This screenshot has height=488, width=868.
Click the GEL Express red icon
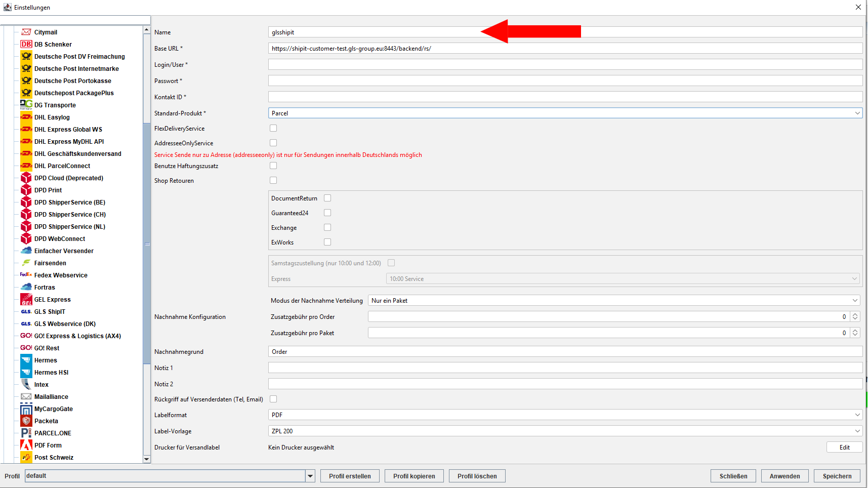26,299
